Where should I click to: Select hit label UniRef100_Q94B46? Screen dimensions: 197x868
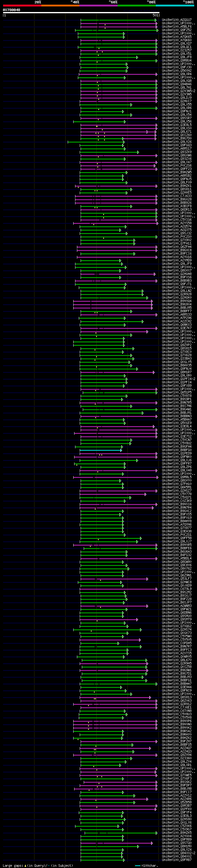point(176,84)
